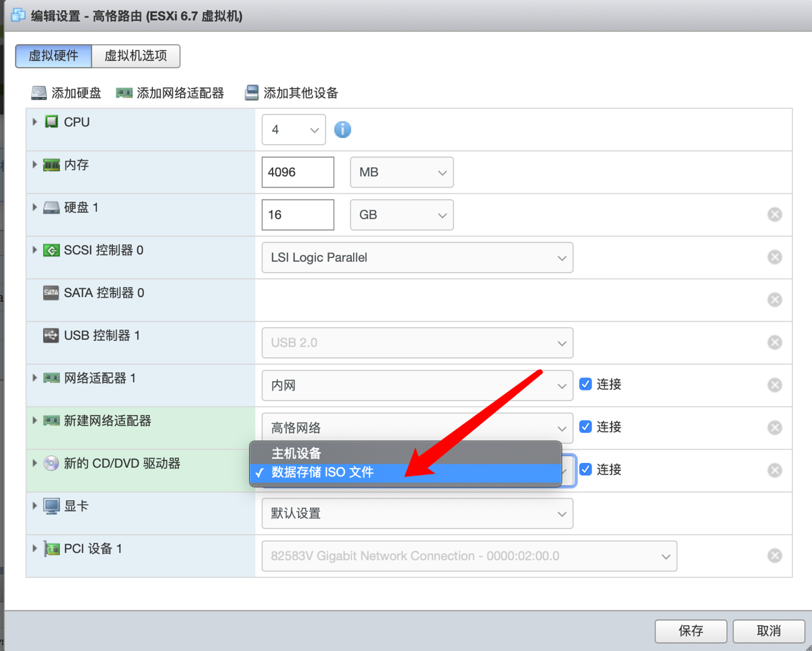Click the 取消 button

point(769,631)
